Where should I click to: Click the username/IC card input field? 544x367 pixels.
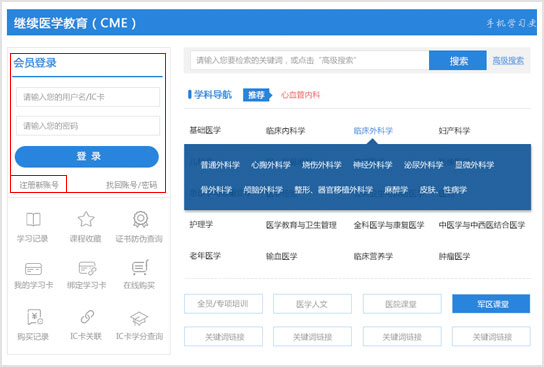coord(88,97)
